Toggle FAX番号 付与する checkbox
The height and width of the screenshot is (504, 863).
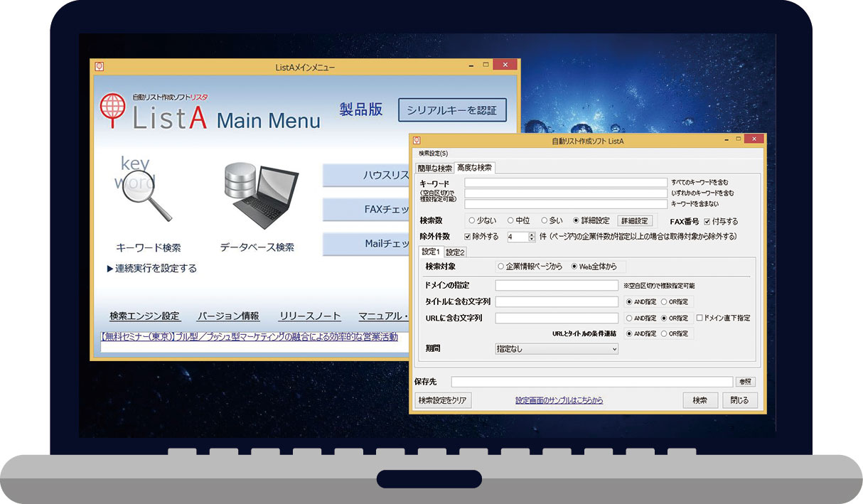coord(707,222)
